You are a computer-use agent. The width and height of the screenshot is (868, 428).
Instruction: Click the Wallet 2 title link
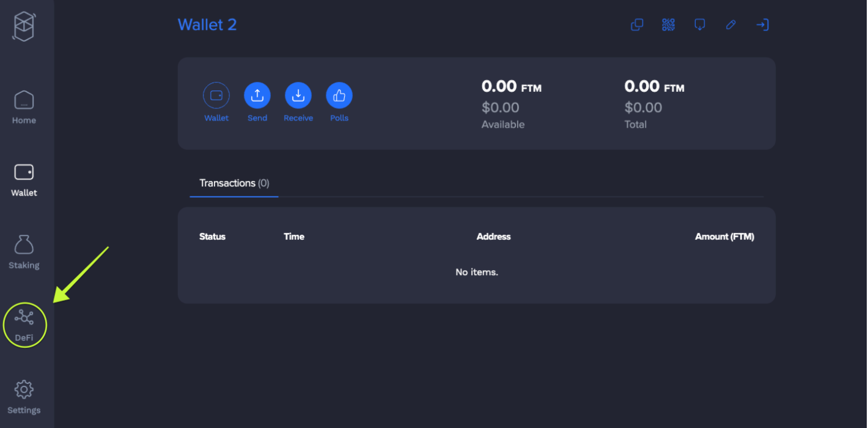(207, 25)
